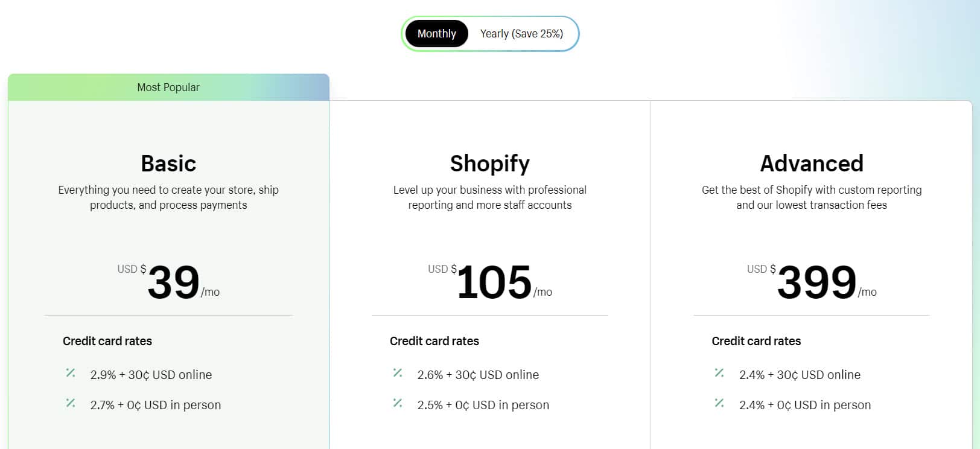
Task: Switch to Yearly (Save 25%) billing
Action: pos(521,34)
